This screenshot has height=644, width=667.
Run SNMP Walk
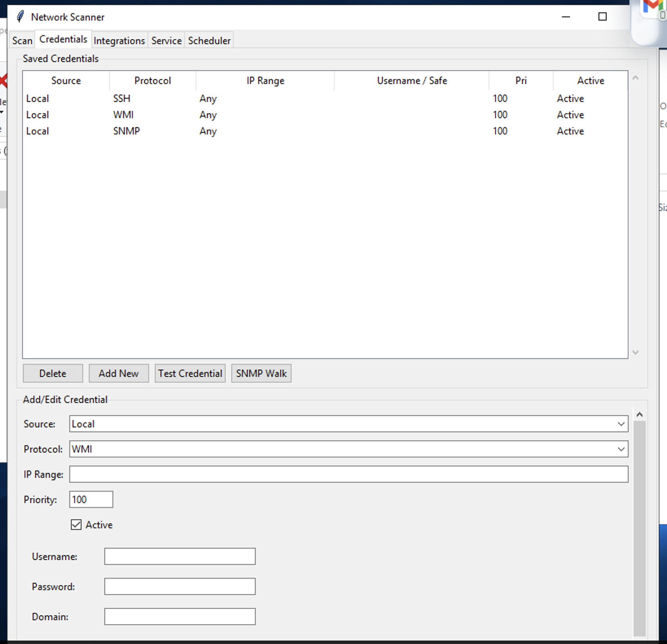(261, 373)
